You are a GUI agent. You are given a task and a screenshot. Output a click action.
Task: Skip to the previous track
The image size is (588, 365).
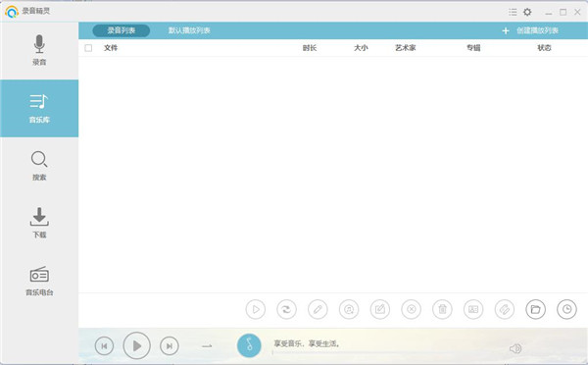(x=104, y=345)
